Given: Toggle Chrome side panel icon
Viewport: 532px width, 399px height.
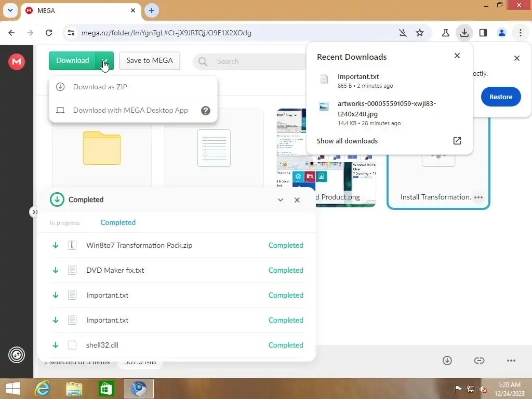Looking at the screenshot, I should tap(483, 33).
